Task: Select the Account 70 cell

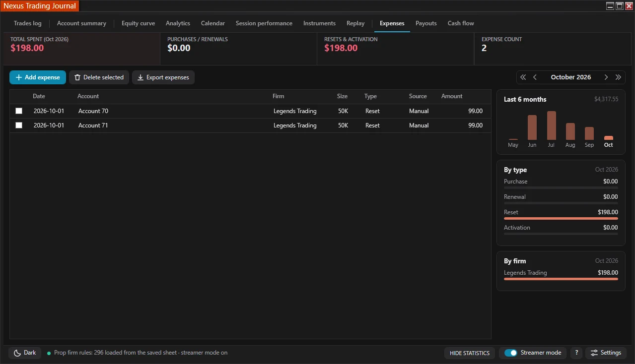Action: 93,111
